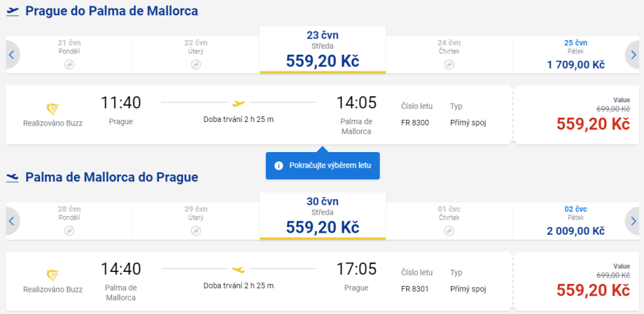Image resolution: width=644 pixels, height=314 pixels.
Task: Choose outbound Value fare 559,20 Kč
Action: 593,123
